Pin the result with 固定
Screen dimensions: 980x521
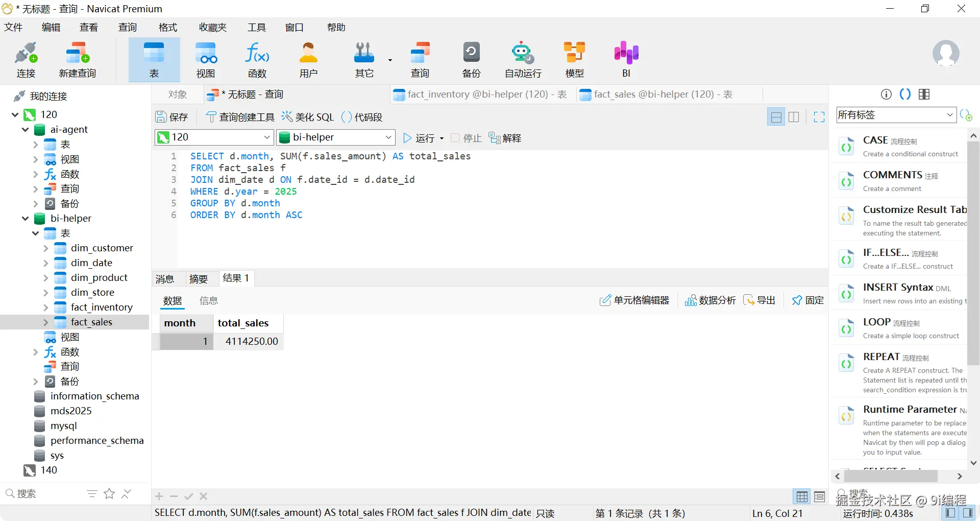point(807,300)
